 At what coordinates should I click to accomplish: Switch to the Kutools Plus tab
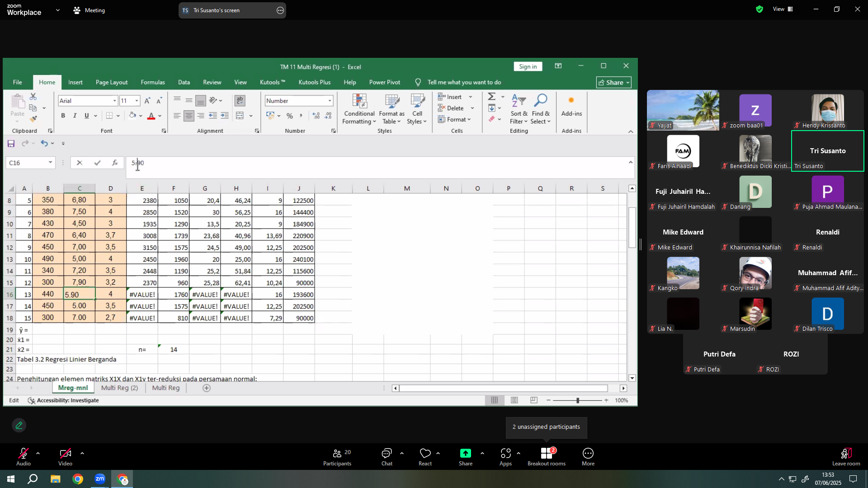pos(315,82)
